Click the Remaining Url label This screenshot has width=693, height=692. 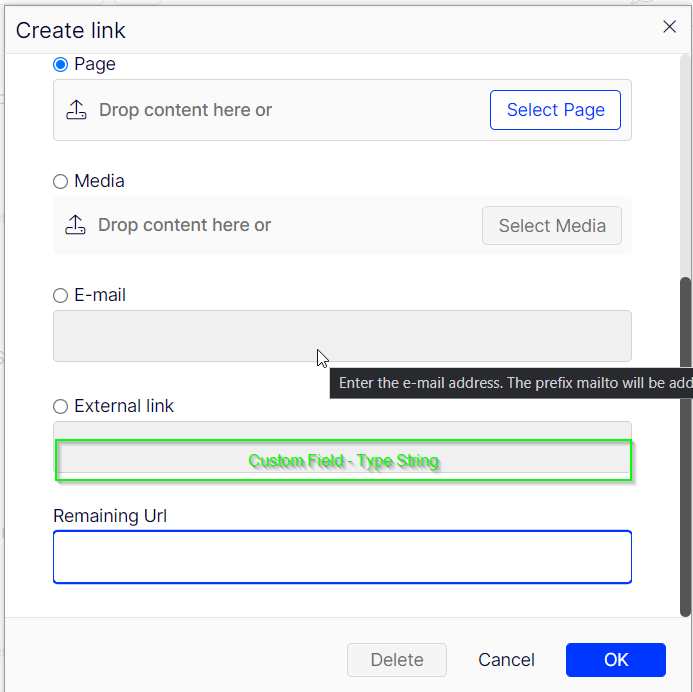110,516
